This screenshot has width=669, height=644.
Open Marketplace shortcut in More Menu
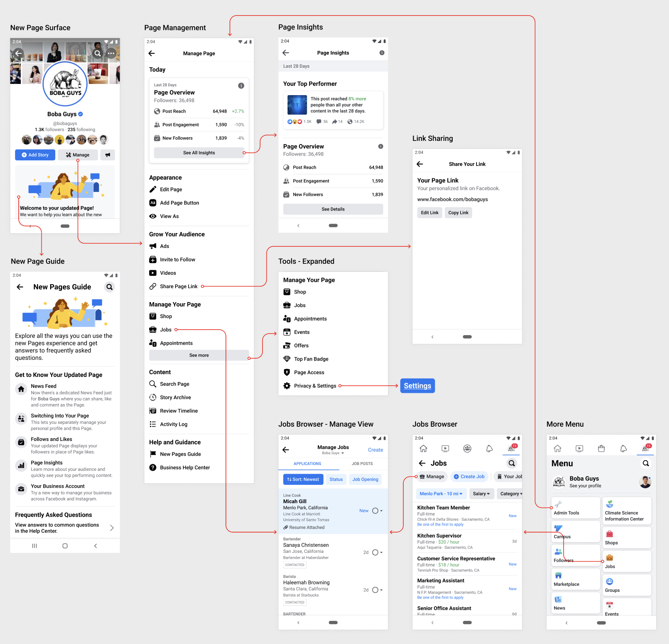576,579
